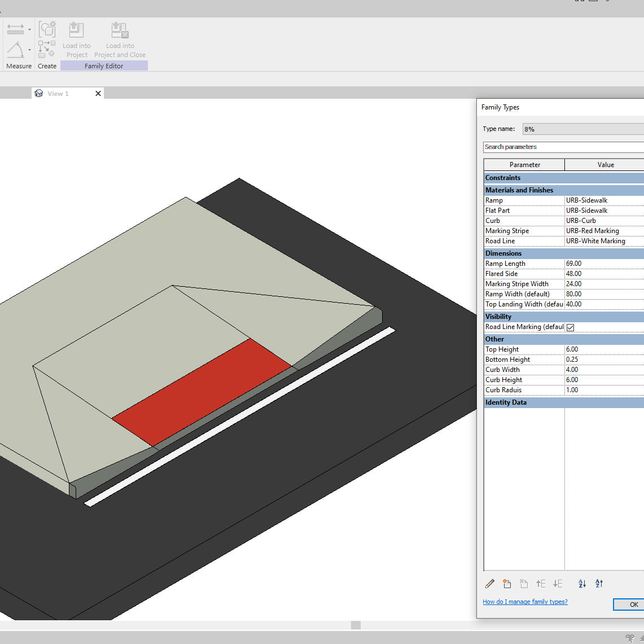This screenshot has width=644, height=644.
Task: Click the delete parameter icon
Action: pyautogui.click(x=523, y=584)
